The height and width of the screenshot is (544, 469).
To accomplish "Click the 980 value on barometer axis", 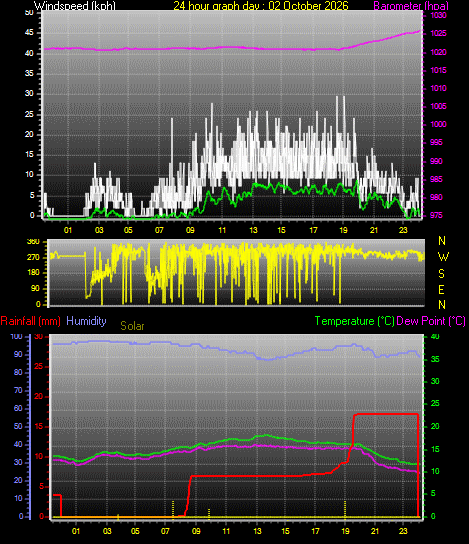I will tap(436, 197).
